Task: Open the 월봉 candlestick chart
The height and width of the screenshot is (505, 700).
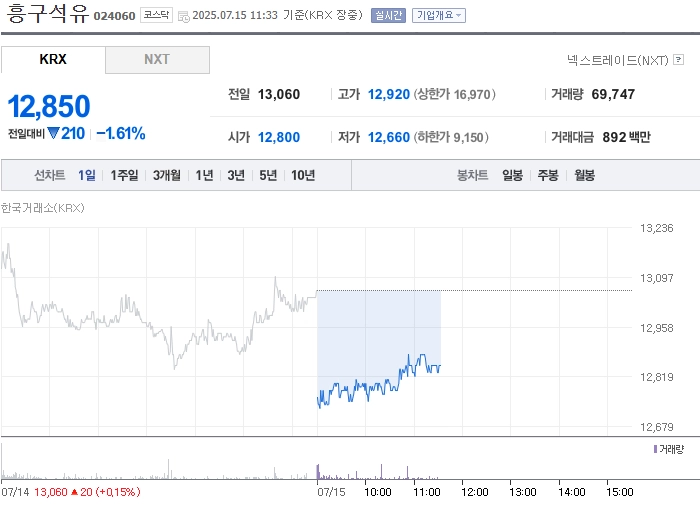Action: (584, 175)
